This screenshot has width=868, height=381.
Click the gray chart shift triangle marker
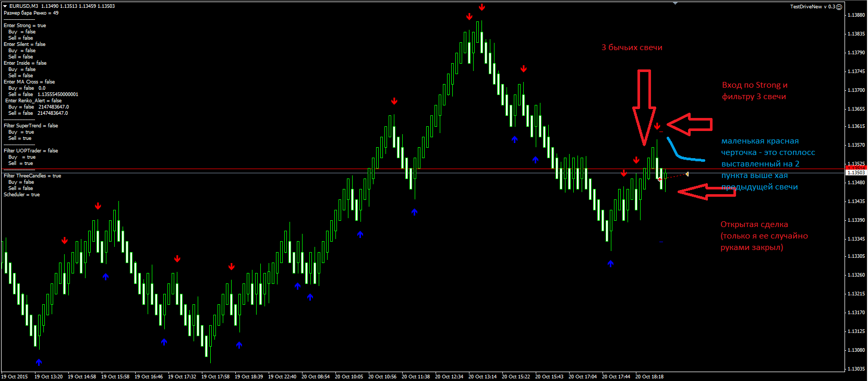(x=676, y=3)
